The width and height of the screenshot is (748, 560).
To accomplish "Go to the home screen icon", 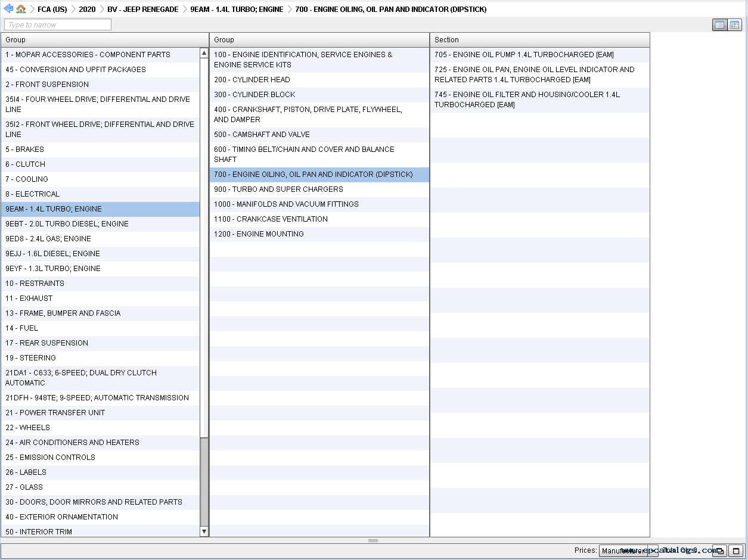I will click(x=21, y=9).
